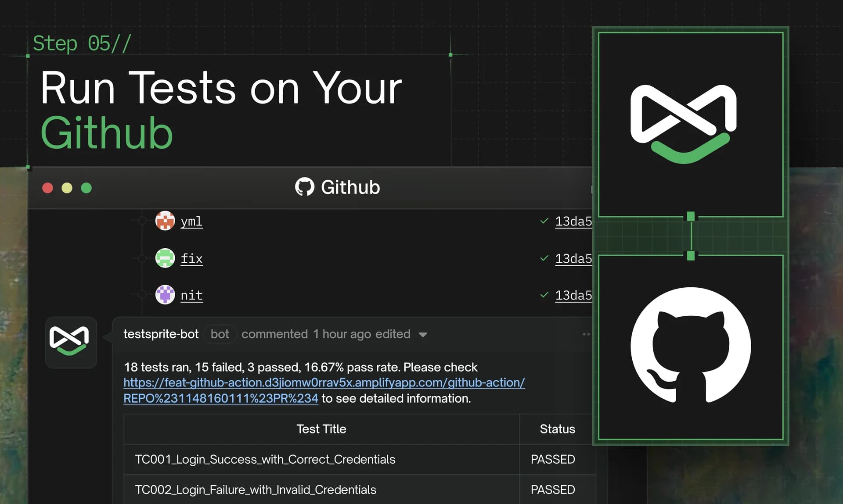Click the green check beside fix commit hash
This screenshot has width=843, height=504.
tap(544, 258)
